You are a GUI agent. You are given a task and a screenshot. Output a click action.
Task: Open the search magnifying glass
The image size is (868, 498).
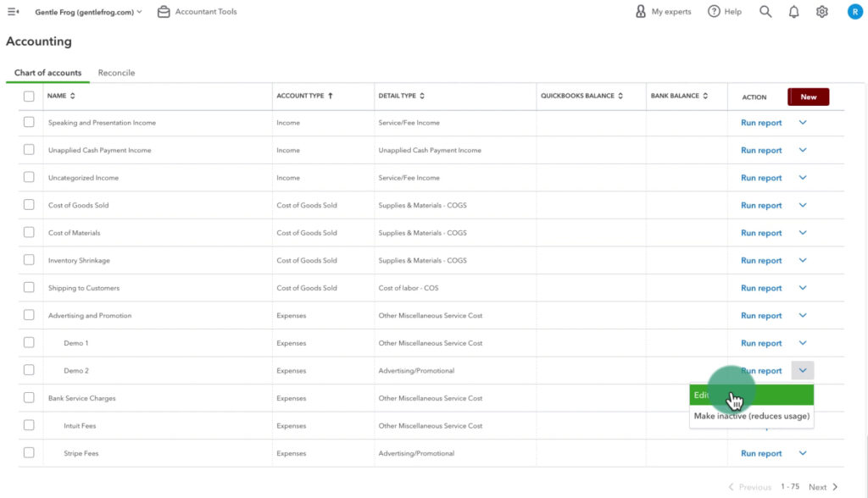(x=765, y=12)
